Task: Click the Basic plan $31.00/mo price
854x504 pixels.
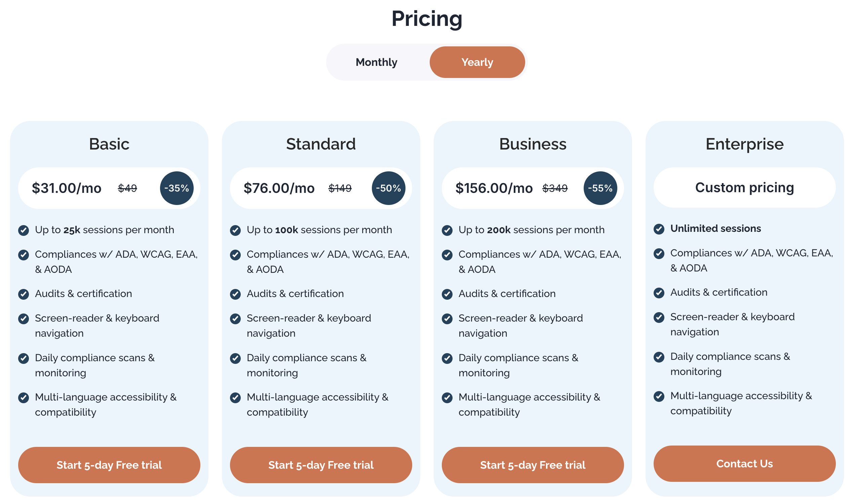Action: (67, 188)
